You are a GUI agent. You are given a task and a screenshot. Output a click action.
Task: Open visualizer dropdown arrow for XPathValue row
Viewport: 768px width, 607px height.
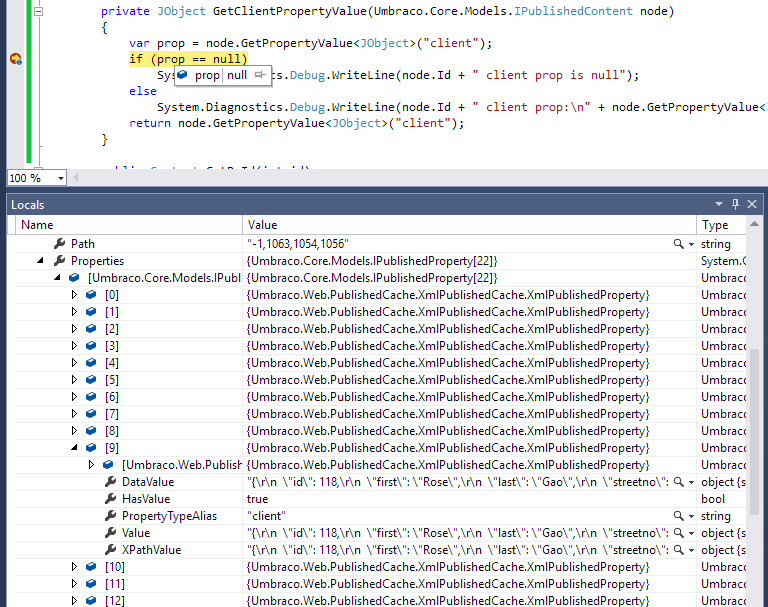(691, 550)
